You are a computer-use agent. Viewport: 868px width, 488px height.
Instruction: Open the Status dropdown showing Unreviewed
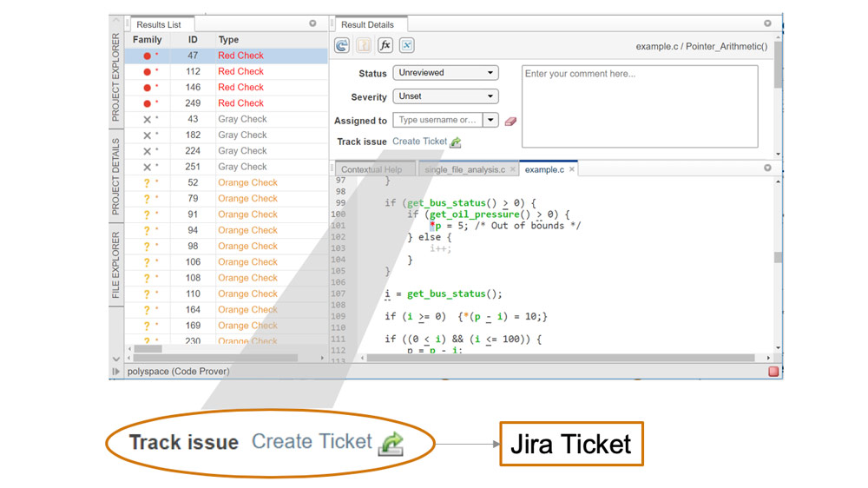coord(445,73)
